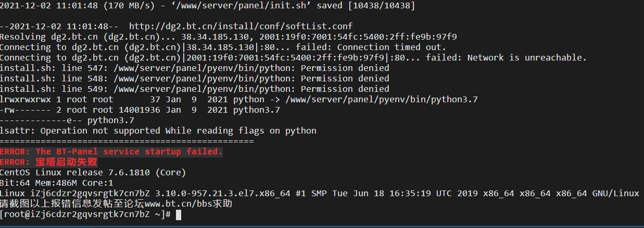The height and width of the screenshot is (228, 644).
Task: Click the 'Network is unreachable' text
Action: pyautogui.click(x=527, y=57)
